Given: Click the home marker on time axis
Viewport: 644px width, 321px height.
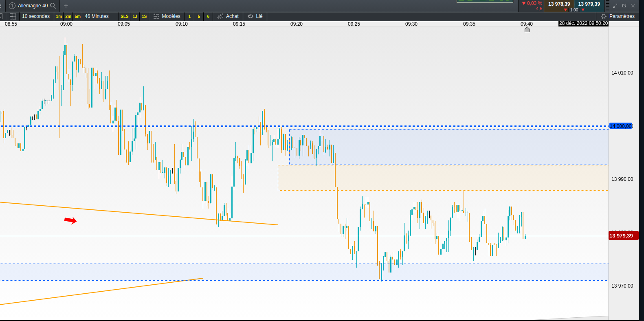Looking at the screenshot, I should click(527, 29).
